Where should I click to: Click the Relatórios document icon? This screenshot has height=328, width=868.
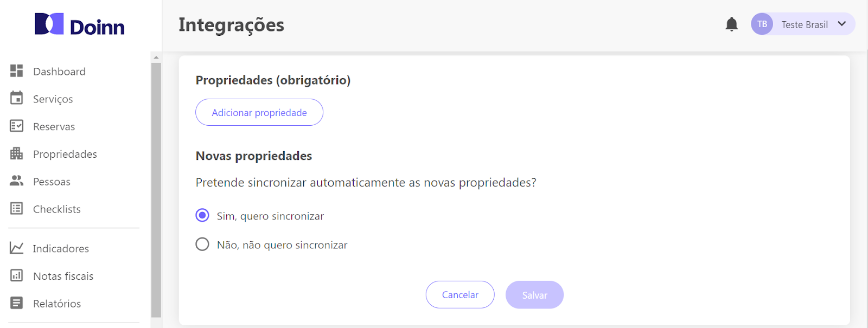click(17, 303)
